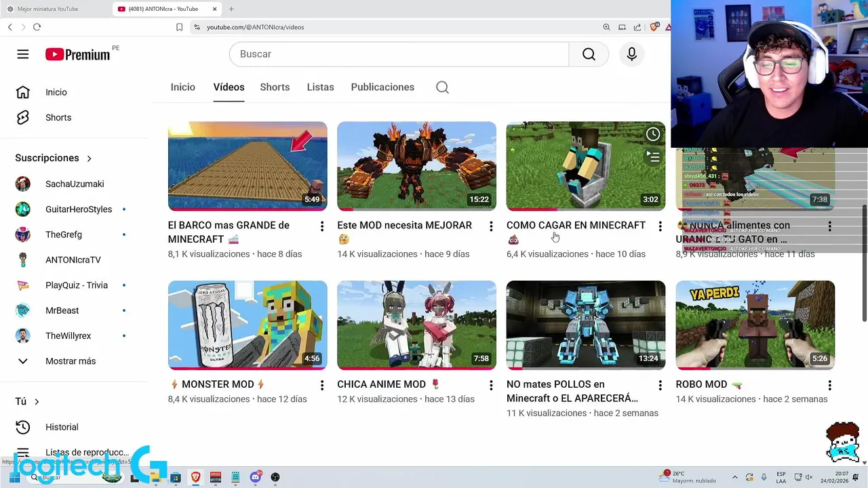This screenshot has width=868, height=488.
Task: Play the anime girls thumbnail video
Action: (x=416, y=325)
